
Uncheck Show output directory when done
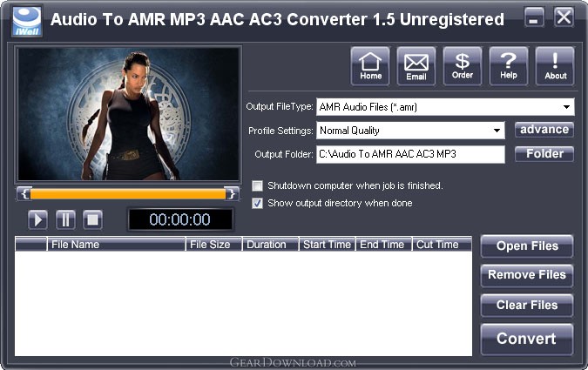coord(257,203)
